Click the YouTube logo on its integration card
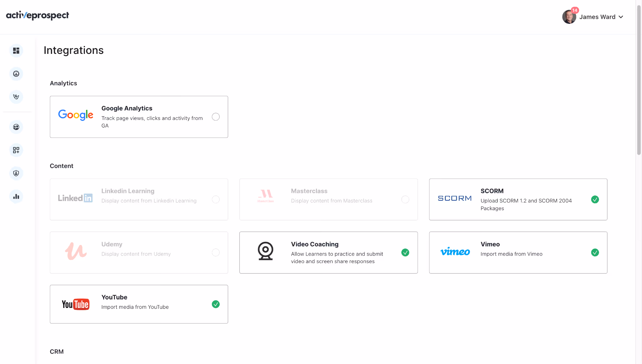 76,304
